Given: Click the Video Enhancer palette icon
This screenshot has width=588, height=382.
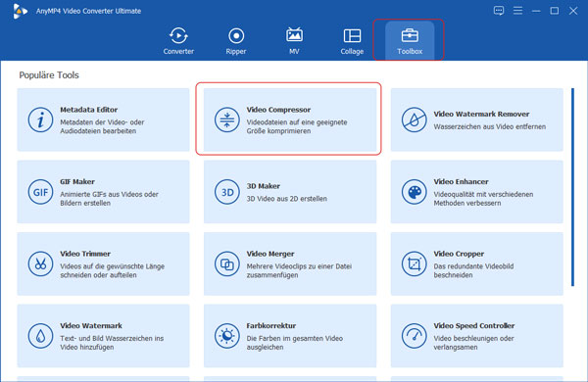Looking at the screenshot, I should (414, 192).
